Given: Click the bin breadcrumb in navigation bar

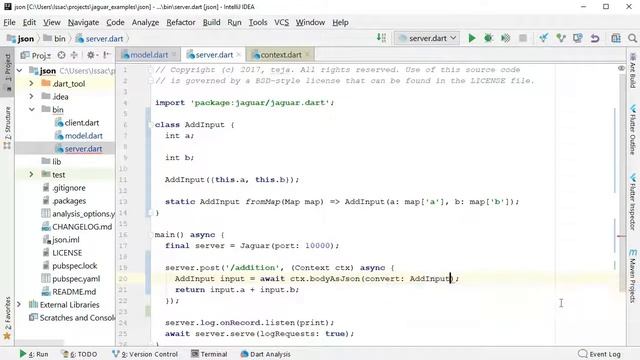Looking at the screenshot, I should pos(55,38).
